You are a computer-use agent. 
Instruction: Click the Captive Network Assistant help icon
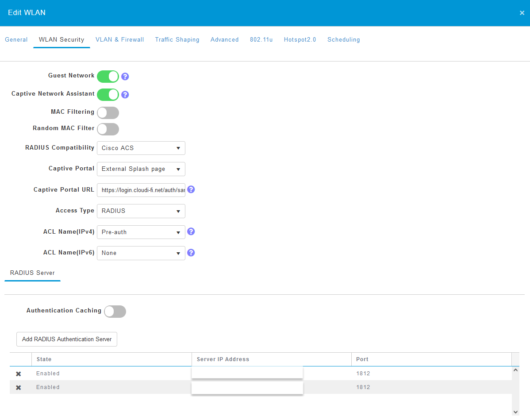(x=125, y=95)
